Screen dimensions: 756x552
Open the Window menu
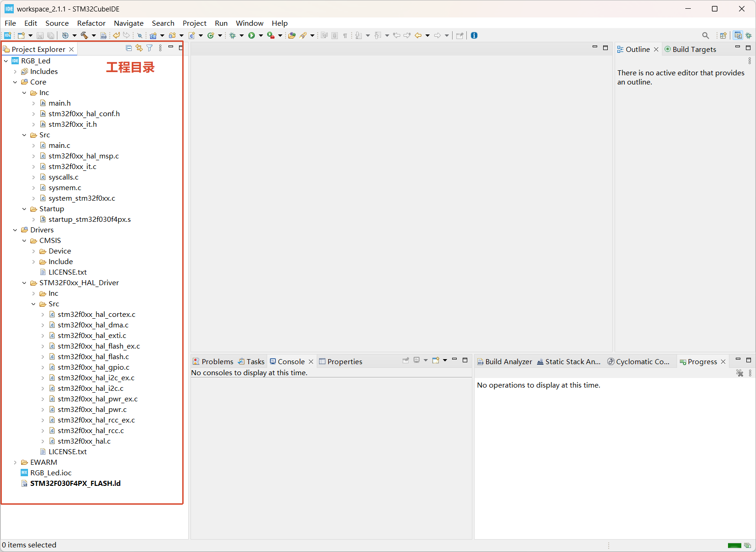point(250,23)
